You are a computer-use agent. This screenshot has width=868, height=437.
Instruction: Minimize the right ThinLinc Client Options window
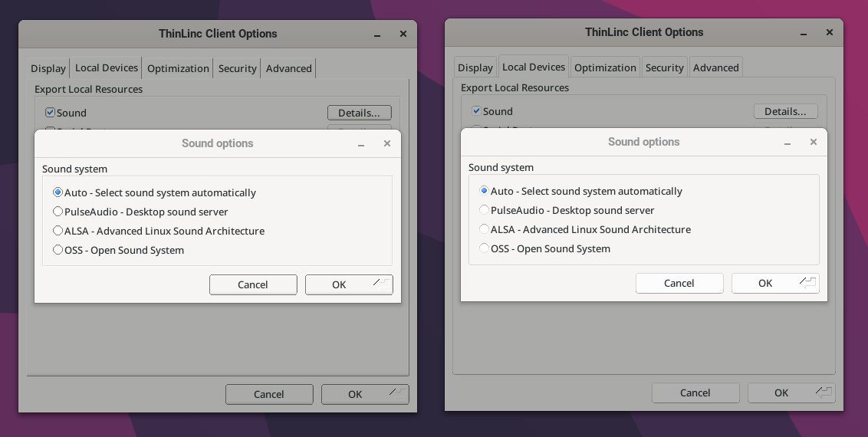point(804,33)
